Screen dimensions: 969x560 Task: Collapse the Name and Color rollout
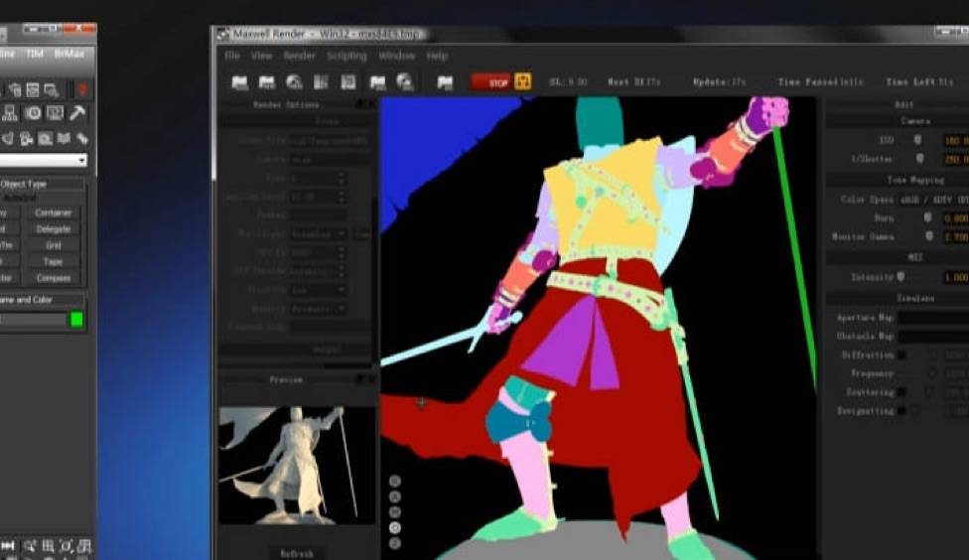(42, 300)
